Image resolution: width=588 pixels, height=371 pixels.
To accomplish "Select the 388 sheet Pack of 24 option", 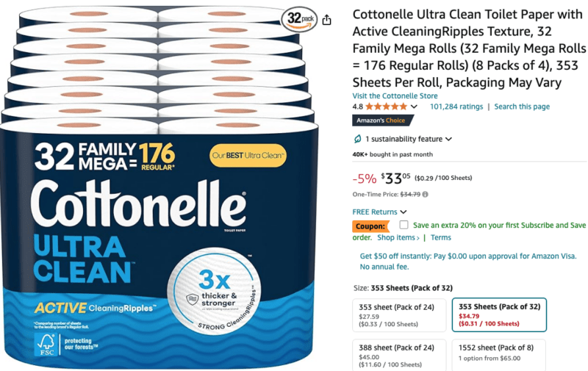I will click(399, 356).
